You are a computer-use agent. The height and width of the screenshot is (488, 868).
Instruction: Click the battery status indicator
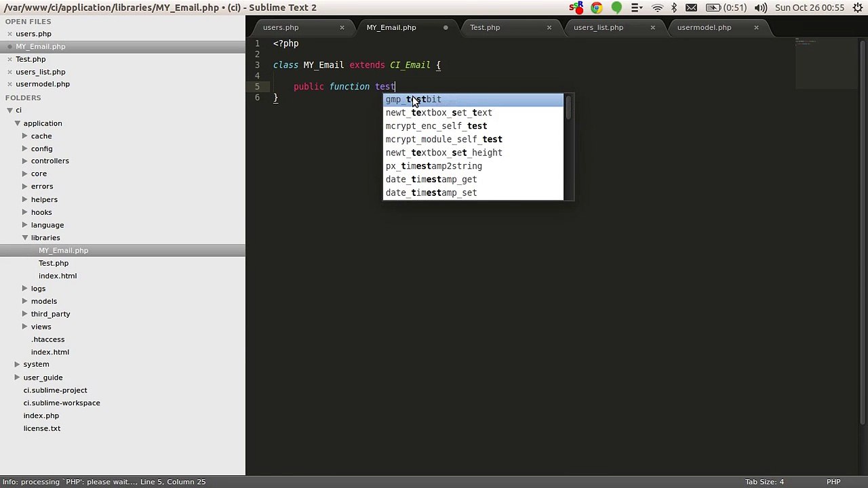726,7
